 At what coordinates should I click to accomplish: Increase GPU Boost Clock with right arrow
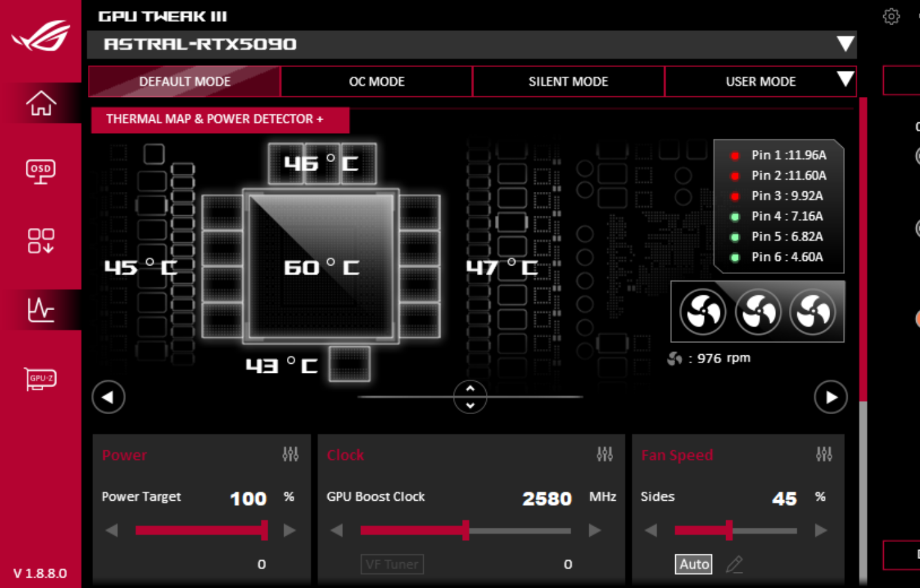pos(594,530)
